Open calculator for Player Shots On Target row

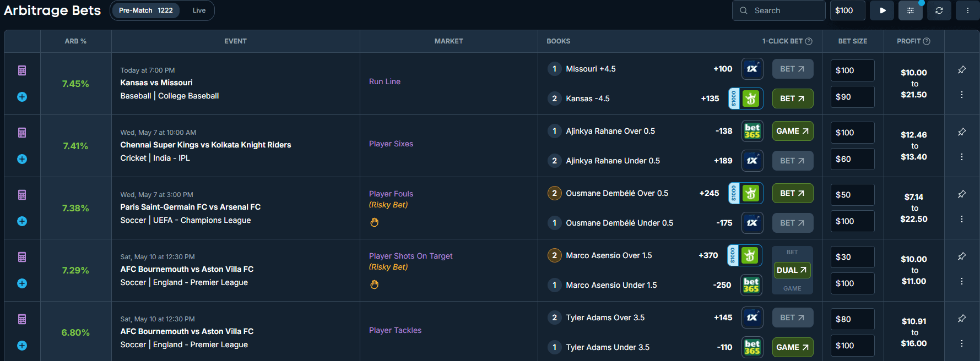(x=22, y=257)
